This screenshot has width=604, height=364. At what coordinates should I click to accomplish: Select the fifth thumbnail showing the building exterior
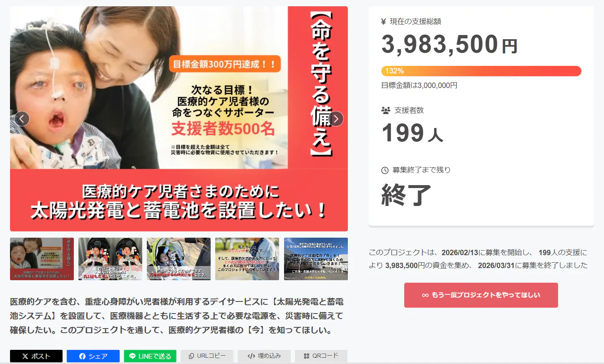click(x=316, y=259)
